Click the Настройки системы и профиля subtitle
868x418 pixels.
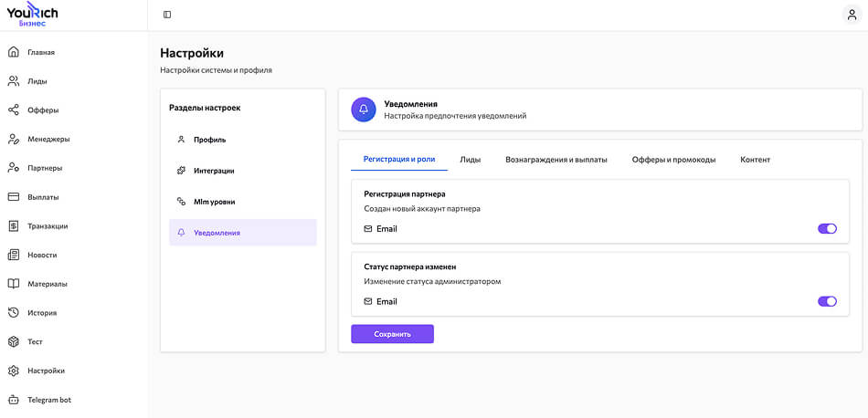point(216,70)
